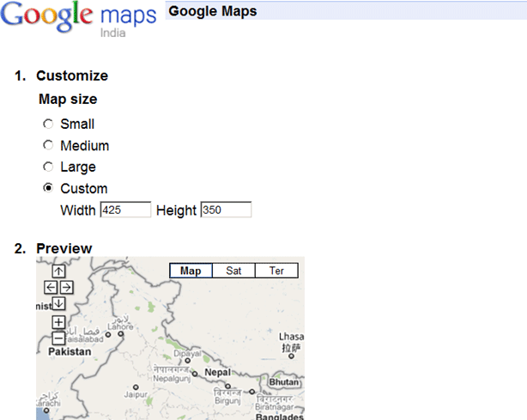This screenshot has height=420, width=527.
Task: Pan the preview map left
Action: coord(51,288)
